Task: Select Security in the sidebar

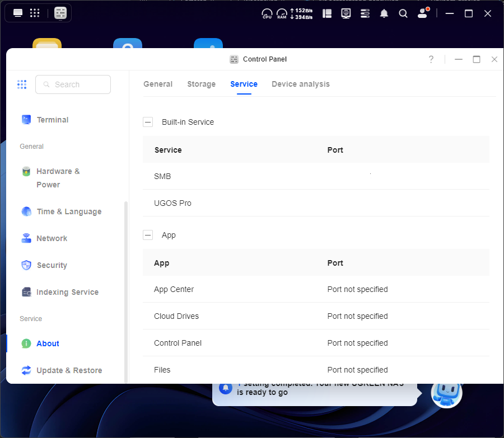Action: tap(52, 265)
